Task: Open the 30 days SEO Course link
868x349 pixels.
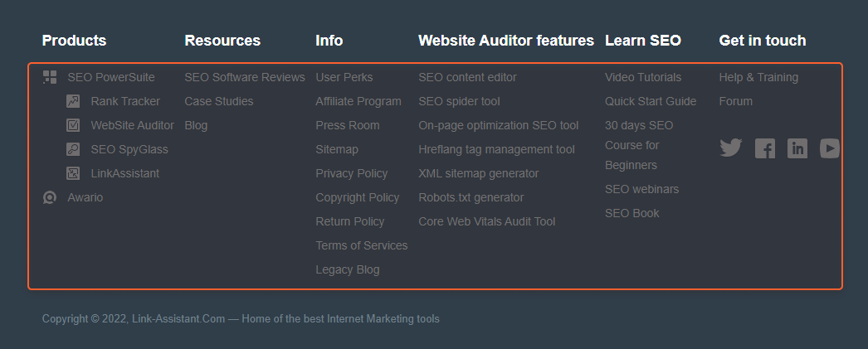Action: [x=639, y=145]
